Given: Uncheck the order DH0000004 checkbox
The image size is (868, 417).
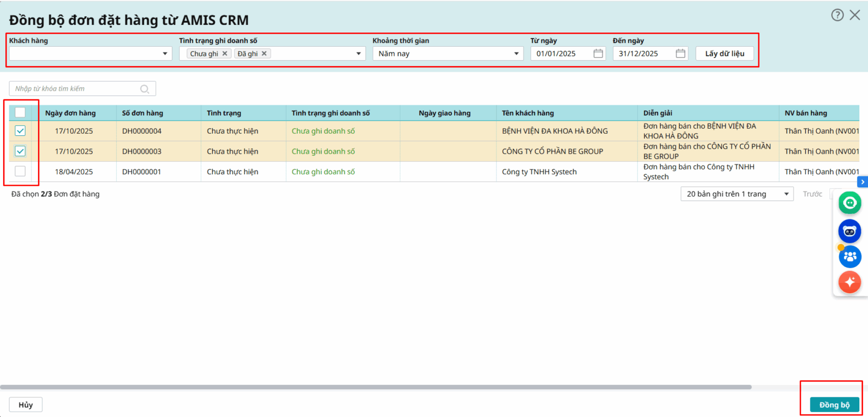Looking at the screenshot, I should (20, 131).
